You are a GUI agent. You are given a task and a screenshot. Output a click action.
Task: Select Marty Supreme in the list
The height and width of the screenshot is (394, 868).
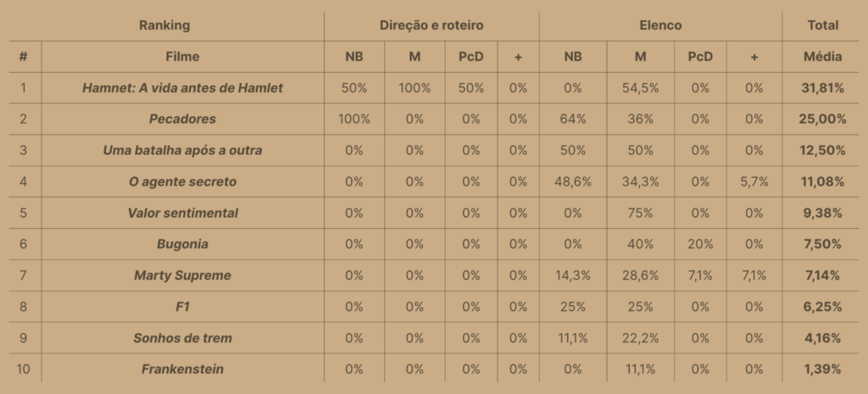(x=182, y=275)
